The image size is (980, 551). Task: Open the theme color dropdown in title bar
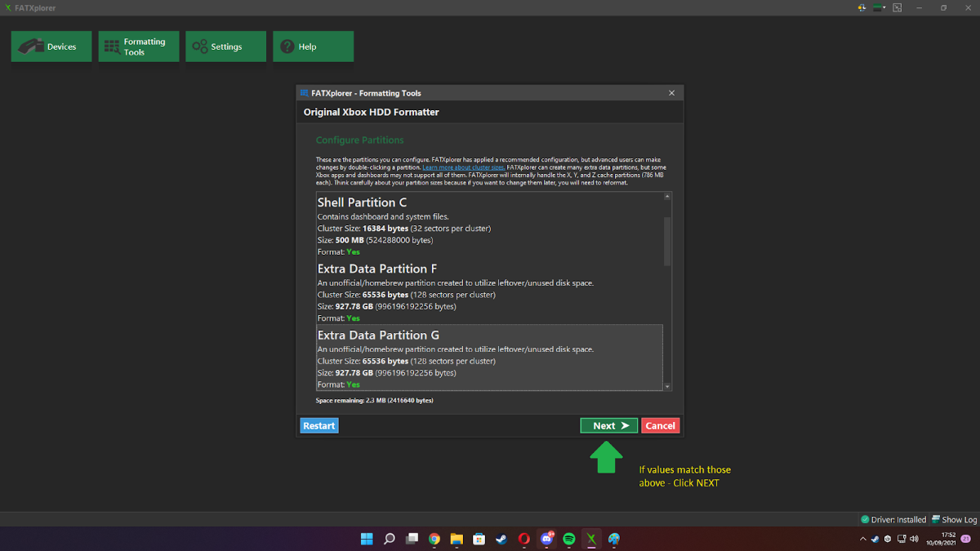(880, 7)
